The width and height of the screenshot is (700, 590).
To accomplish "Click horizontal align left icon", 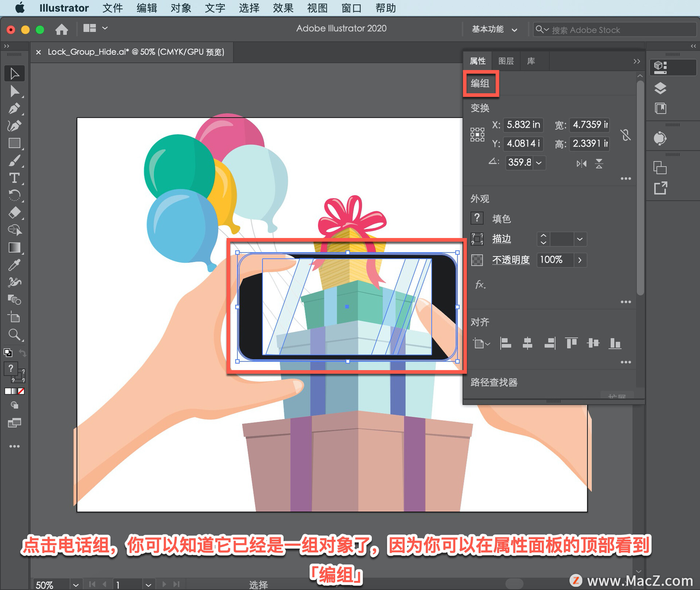I will [x=505, y=343].
